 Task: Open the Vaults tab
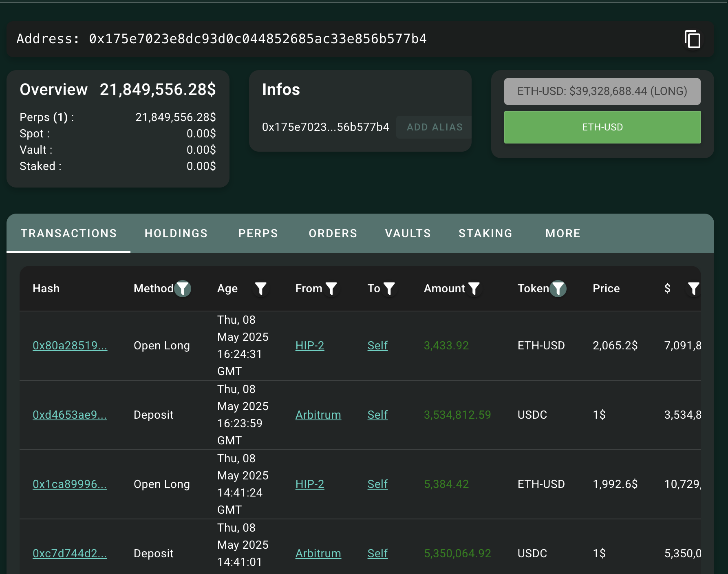point(408,233)
